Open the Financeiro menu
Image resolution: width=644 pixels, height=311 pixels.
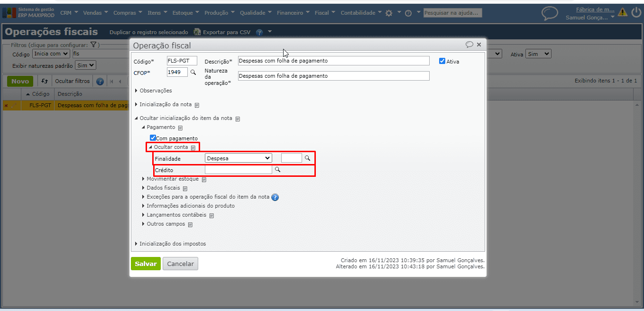pos(293,13)
